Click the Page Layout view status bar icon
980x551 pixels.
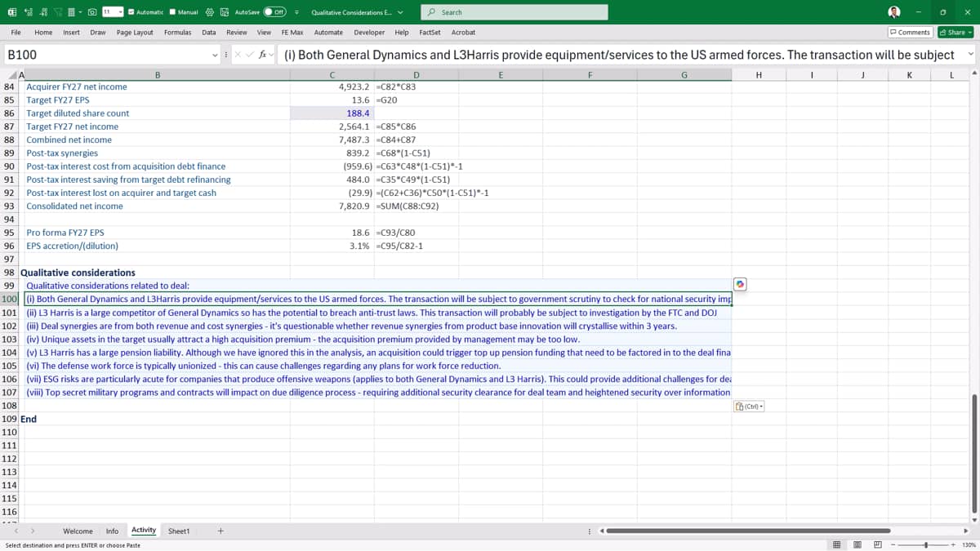point(857,544)
